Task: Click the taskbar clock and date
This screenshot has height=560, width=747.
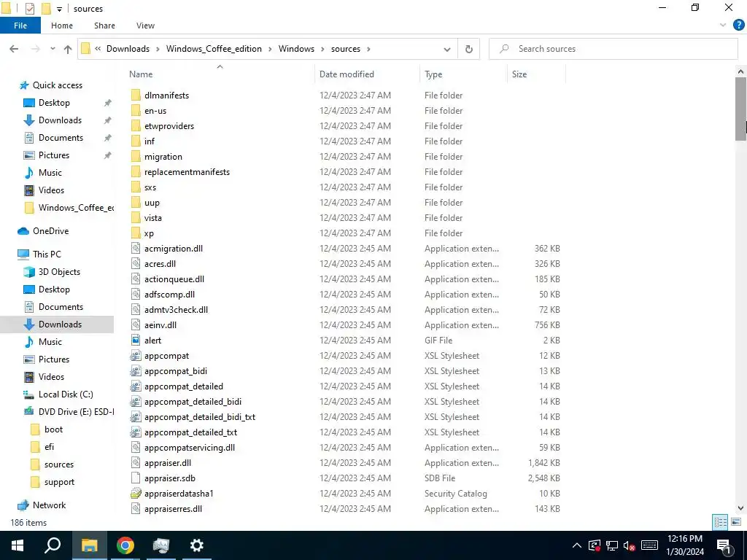Action: pos(684,545)
